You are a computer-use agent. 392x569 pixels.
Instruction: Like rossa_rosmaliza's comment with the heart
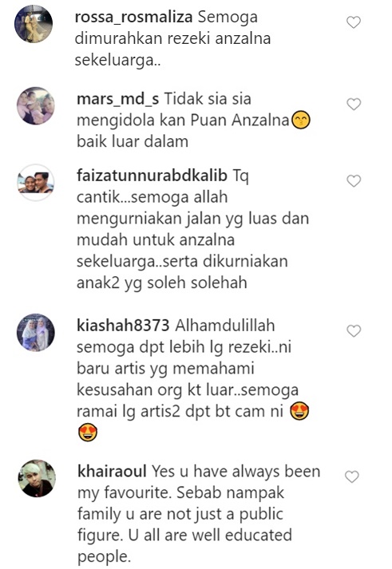[354, 22]
